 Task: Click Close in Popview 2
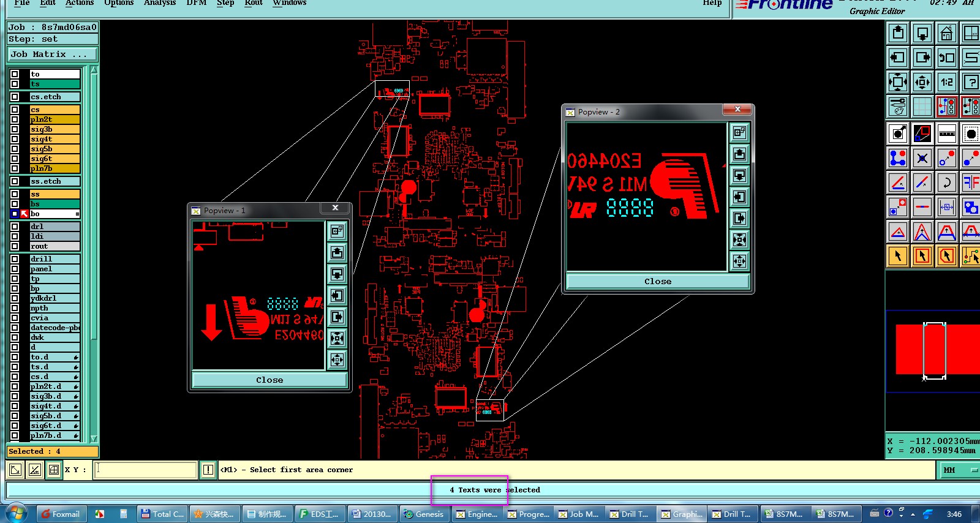658,282
